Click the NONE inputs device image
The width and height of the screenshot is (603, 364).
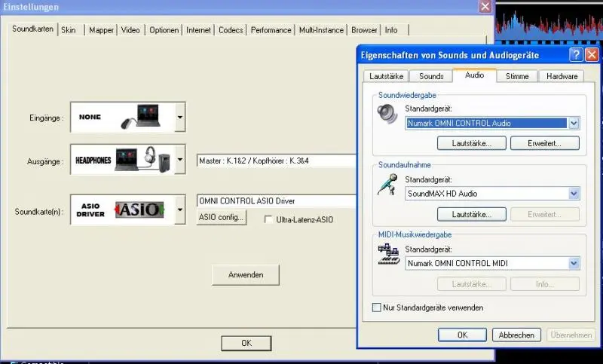(x=122, y=118)
